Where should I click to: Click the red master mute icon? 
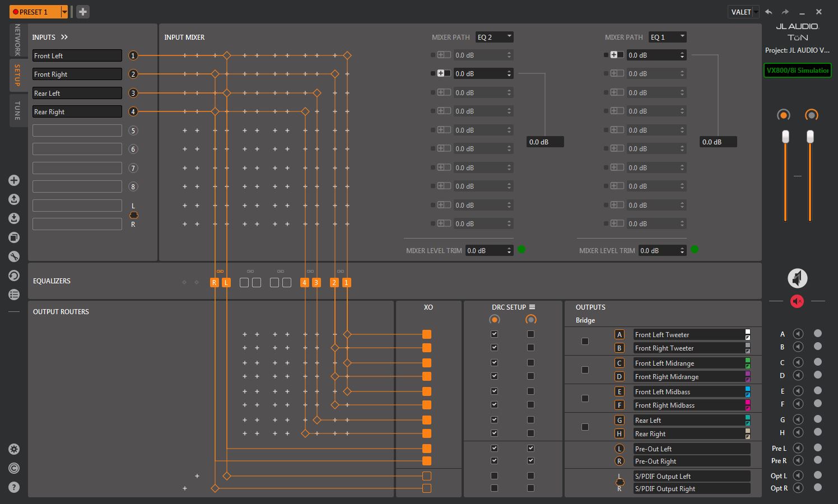pos(797,301)
